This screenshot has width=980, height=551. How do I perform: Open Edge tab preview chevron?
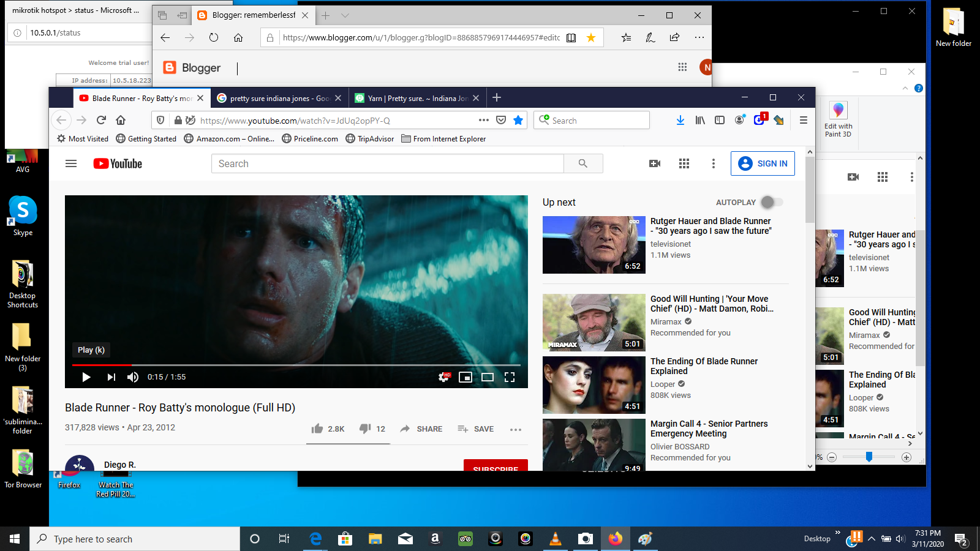[x=345, y=15]
